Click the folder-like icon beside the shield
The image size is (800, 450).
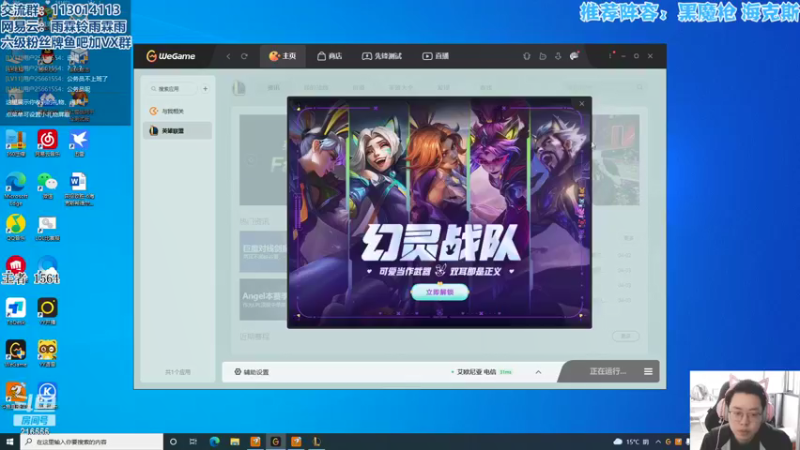coord(542,56)
